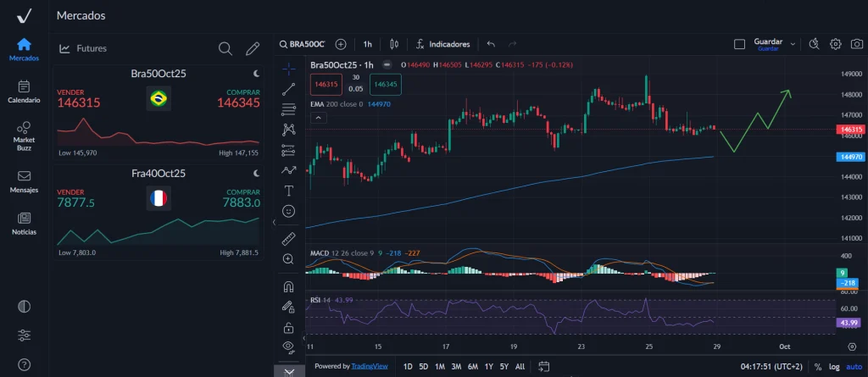Select the trend line drawing tool
The image size is (868, 377).
click(289, 87)
